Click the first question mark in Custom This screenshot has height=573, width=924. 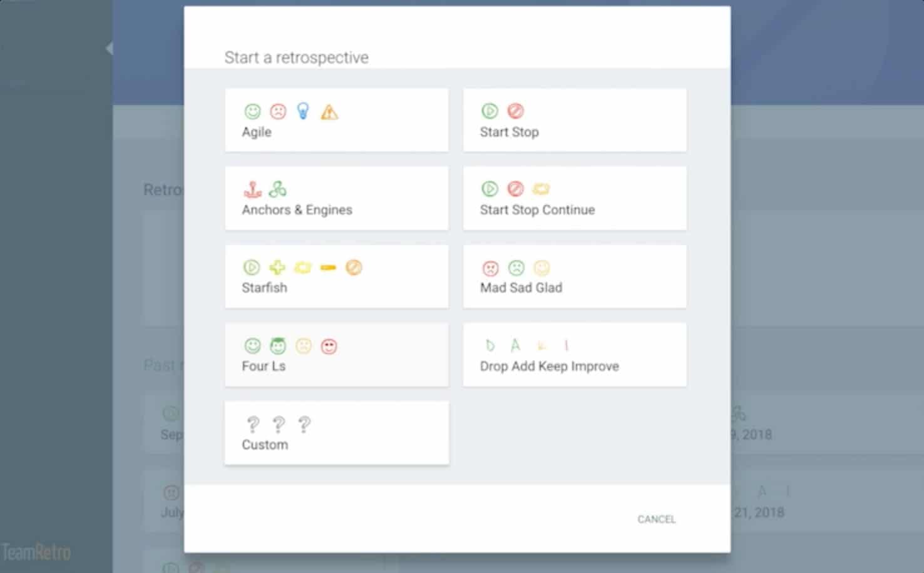click(253, 425)
